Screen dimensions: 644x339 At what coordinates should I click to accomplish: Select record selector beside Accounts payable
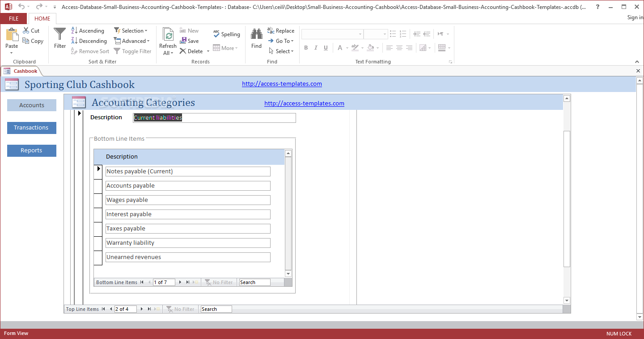tap(98, 186)
